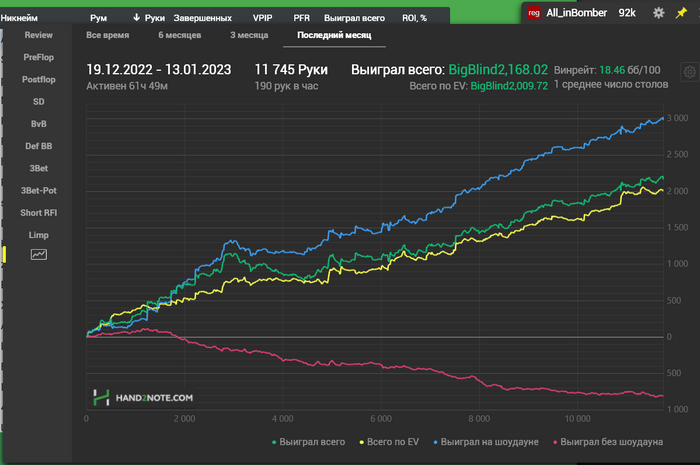Open the Review section
The width and height of the screenshot is (700, 465).
click(39, 35)
